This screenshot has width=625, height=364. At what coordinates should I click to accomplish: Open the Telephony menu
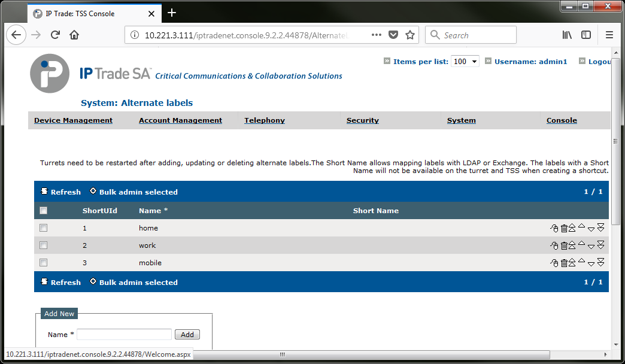click(265, 120)
